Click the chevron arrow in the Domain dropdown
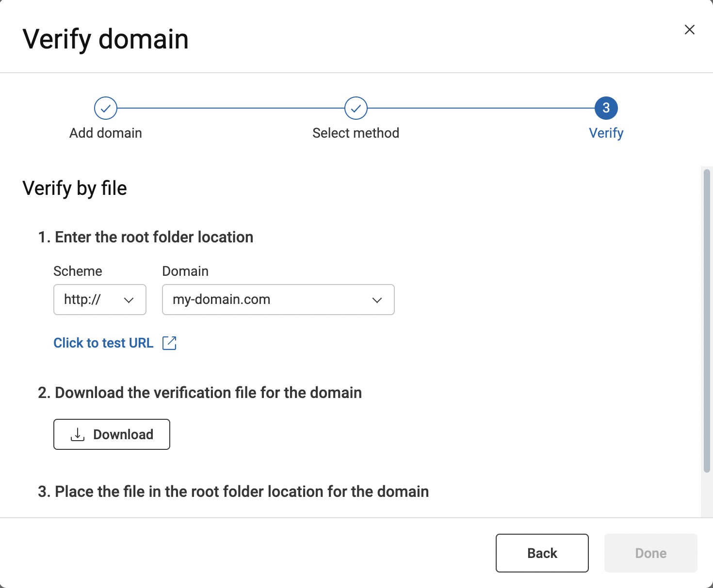713x588 pixels. tap(377, 300)
